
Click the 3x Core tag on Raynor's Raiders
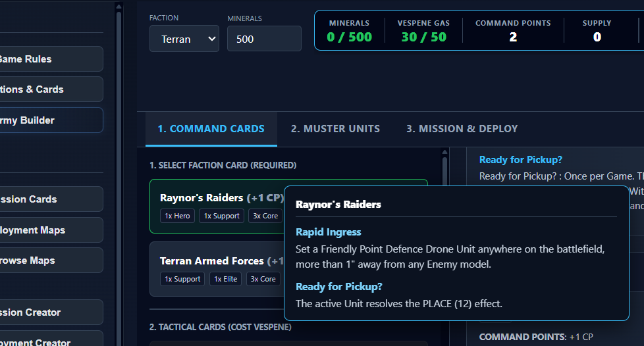265,216
